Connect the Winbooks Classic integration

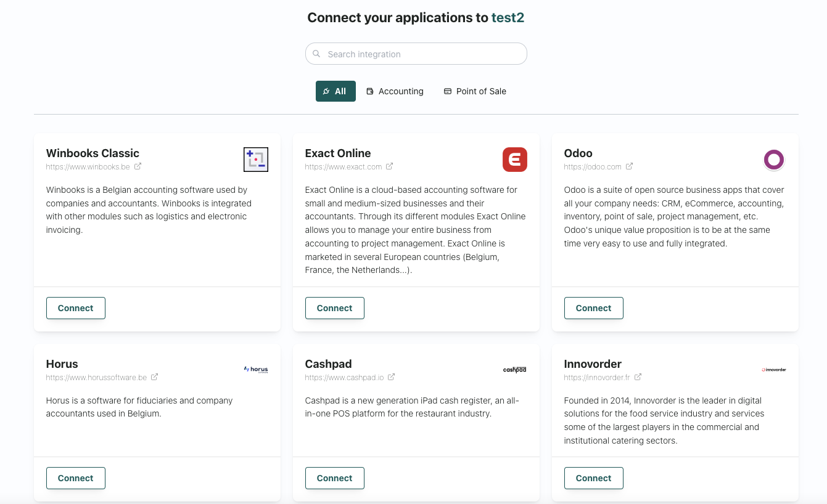76,308
